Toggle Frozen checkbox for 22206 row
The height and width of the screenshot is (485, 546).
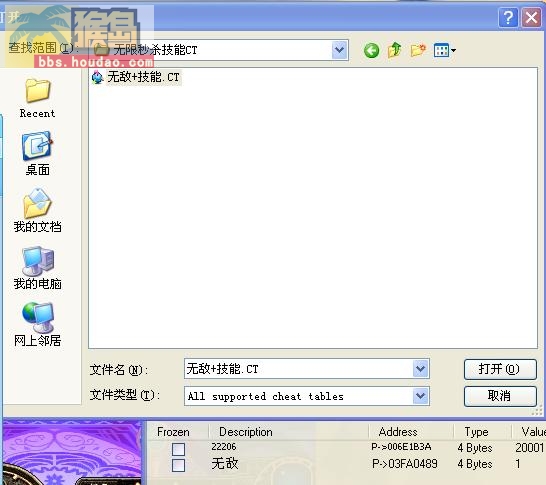(178, 449)
